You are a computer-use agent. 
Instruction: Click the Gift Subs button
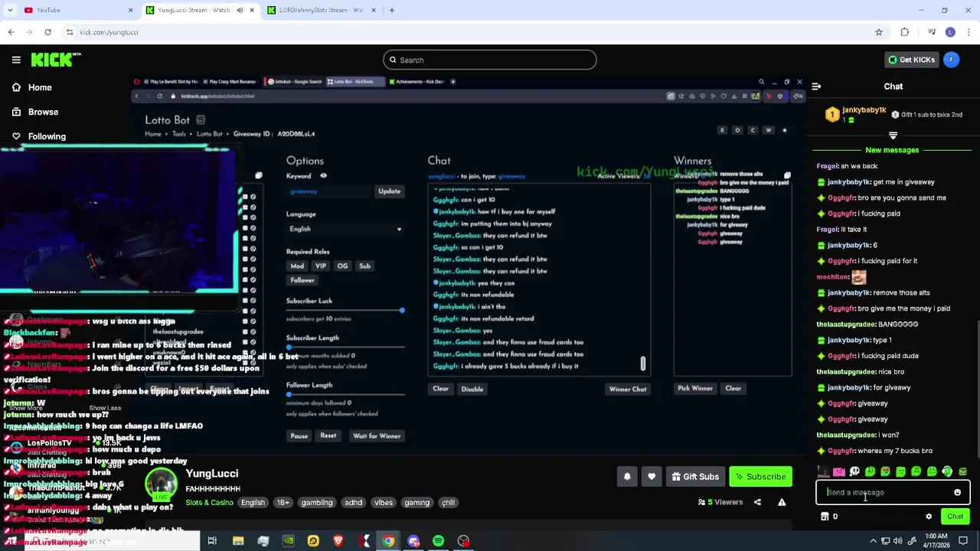tap(694, 477)
